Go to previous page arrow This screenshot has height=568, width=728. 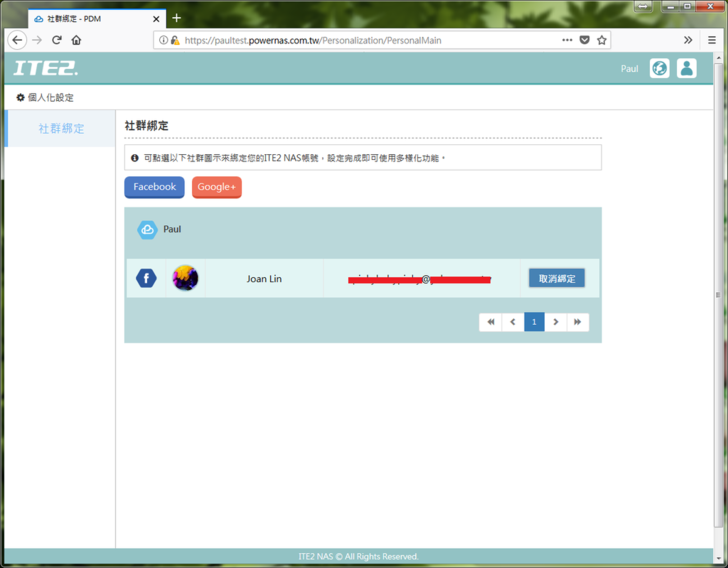tap(513, 322)
